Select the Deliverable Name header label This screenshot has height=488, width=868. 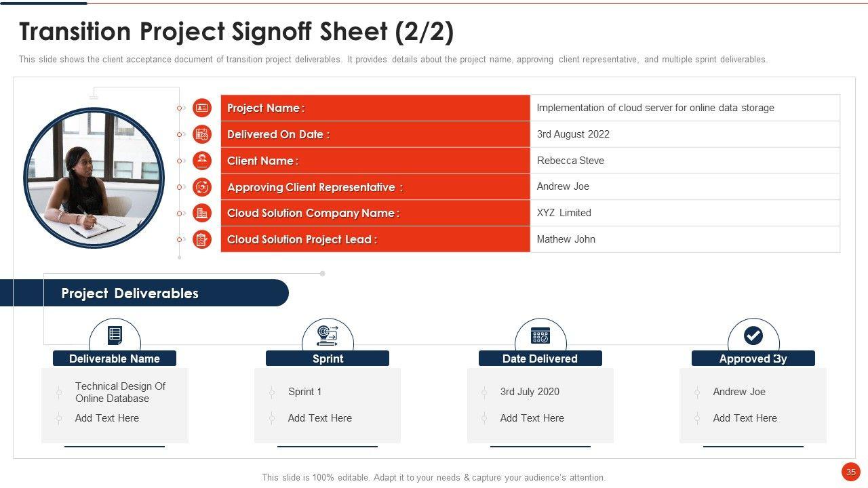(x=115, y=359)
